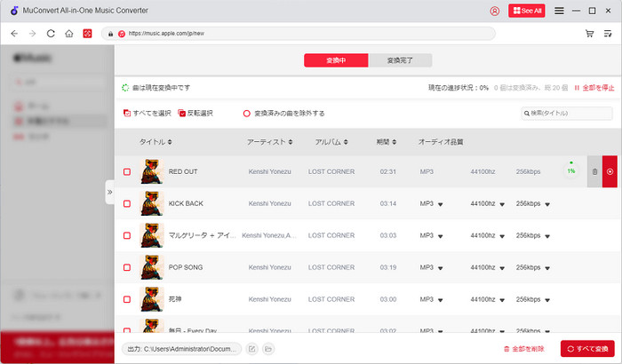Screen dimensions: 622x364
Task: Open the user account icon
Action: [495, 11]
